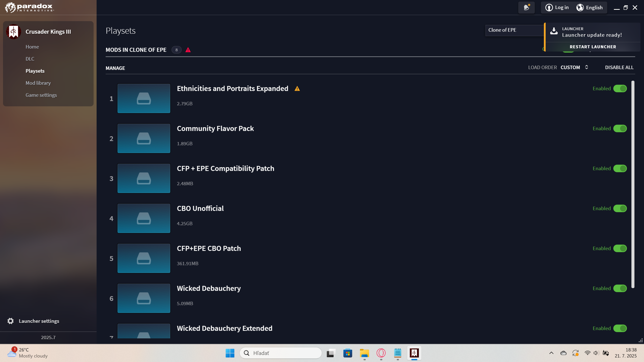Click the red playset warning triangle

click(x=188, y=50)
